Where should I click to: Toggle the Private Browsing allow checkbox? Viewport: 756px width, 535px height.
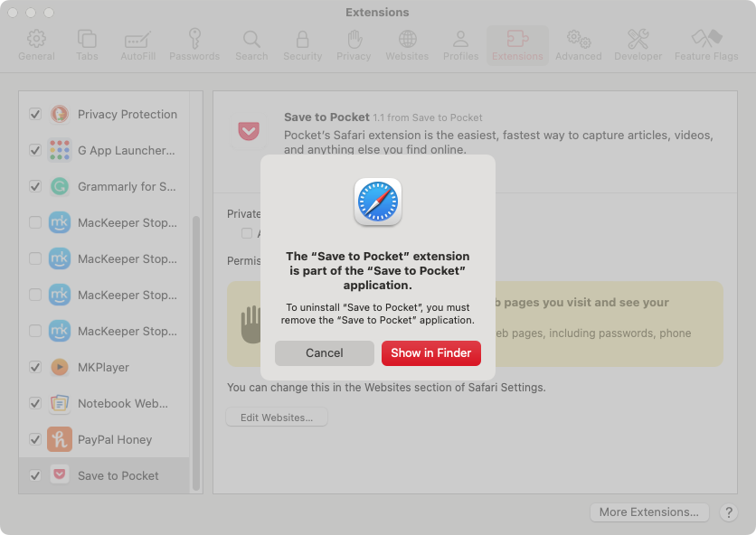[247, 233]
